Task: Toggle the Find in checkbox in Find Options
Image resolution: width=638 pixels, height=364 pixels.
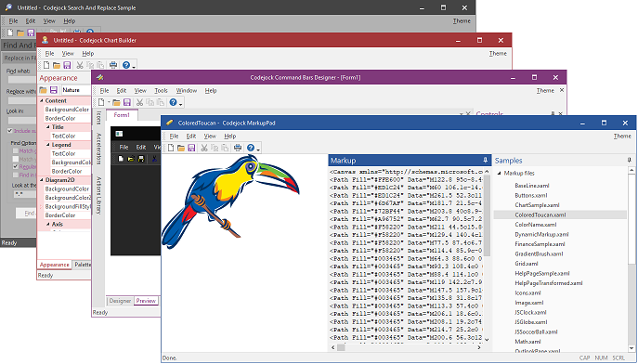Action: point(16,175)
